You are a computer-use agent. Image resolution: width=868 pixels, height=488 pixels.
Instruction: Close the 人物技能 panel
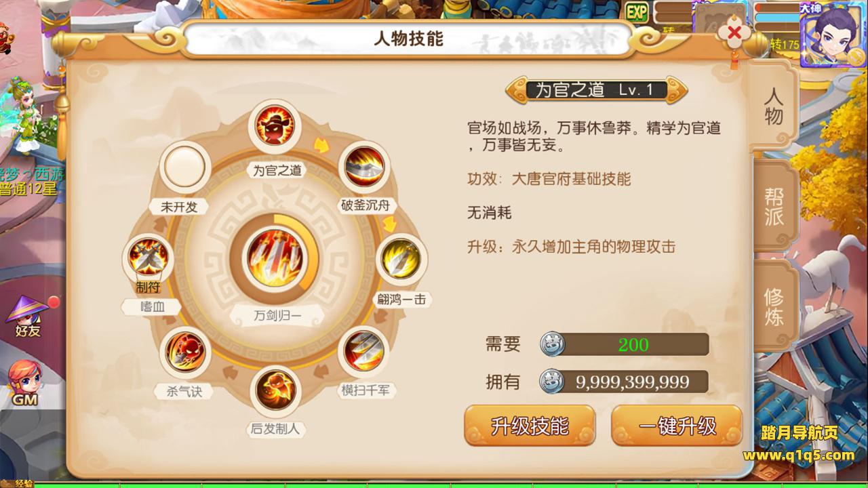click(734, 34)
